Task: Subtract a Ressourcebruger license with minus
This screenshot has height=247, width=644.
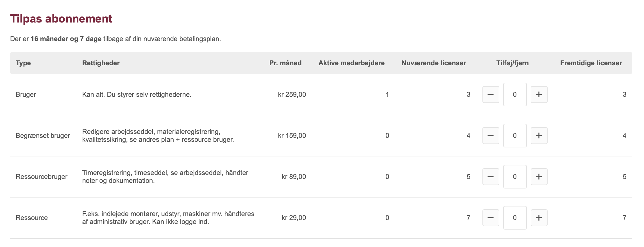Action: click(491, 177)
